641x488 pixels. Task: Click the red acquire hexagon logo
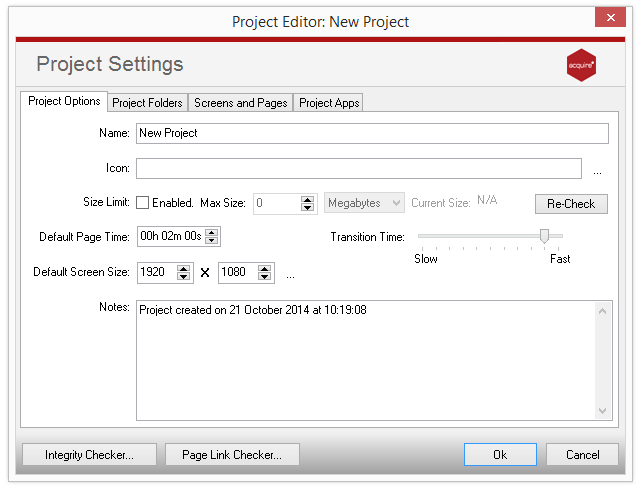click(x=581, y=65)
